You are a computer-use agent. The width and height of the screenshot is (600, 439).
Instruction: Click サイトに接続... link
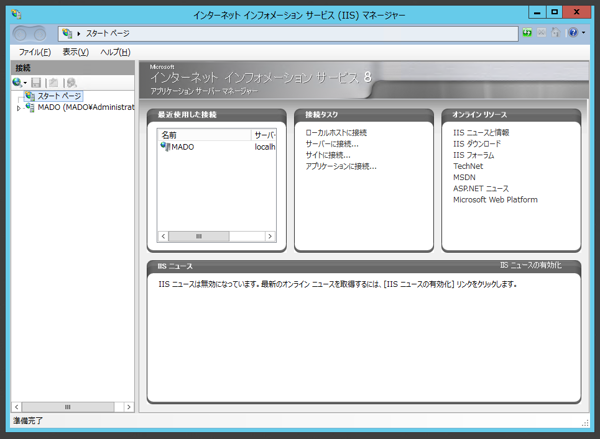click(x=328, y=155)
